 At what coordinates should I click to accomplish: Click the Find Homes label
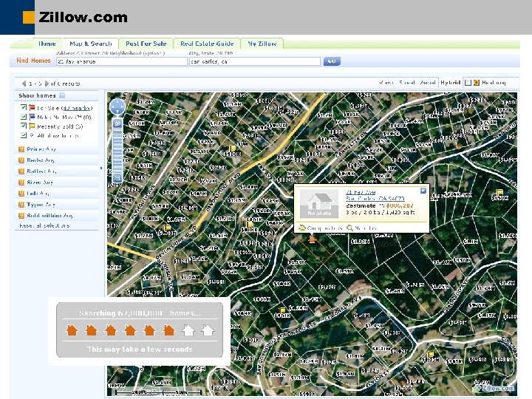click(x=33, y=61)
